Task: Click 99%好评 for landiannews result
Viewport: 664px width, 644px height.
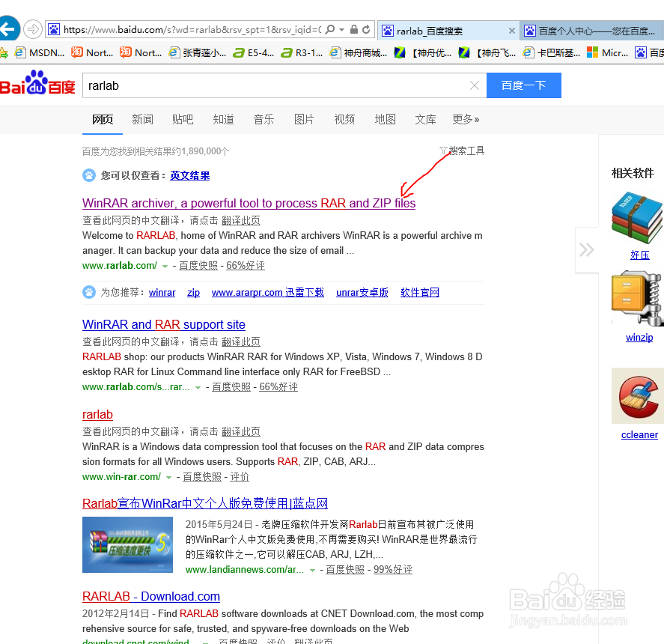Action: click(392, 569)
